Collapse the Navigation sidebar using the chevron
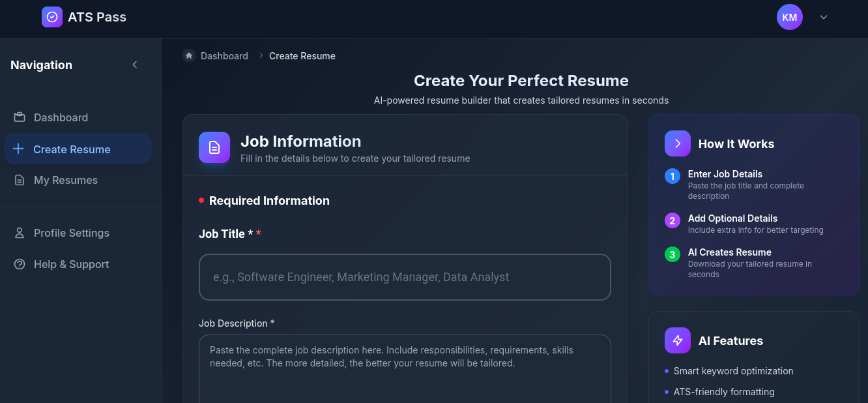 pos(135,65)
